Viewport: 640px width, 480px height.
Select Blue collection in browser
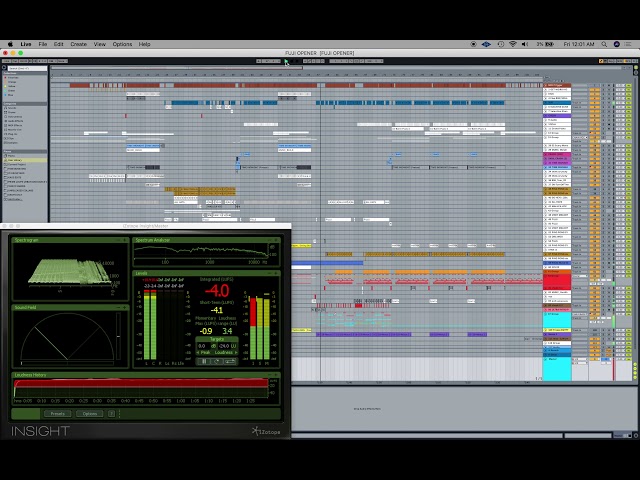[11, 95]
